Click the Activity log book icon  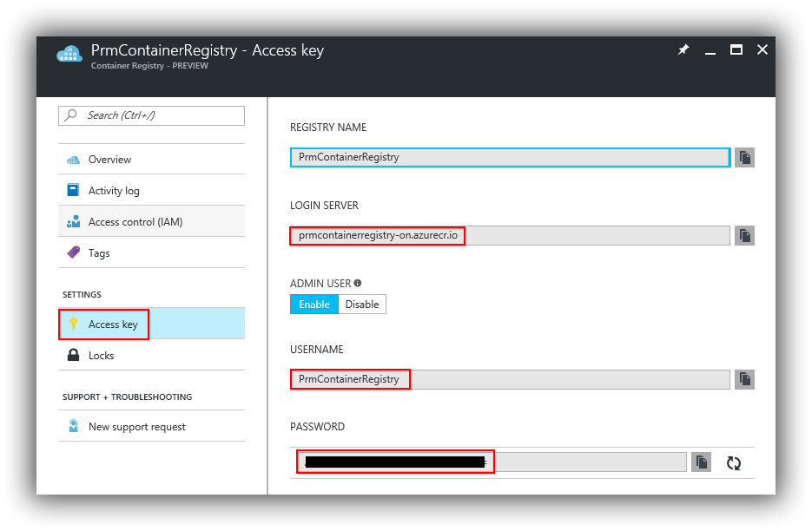tap(73, 190)
